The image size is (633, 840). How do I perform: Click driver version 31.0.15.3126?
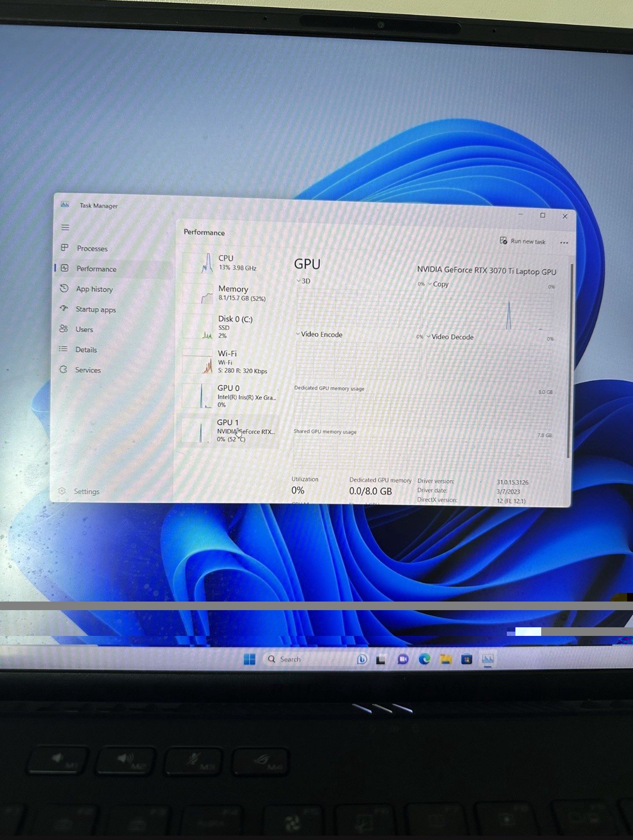click(x=512, y=482)
